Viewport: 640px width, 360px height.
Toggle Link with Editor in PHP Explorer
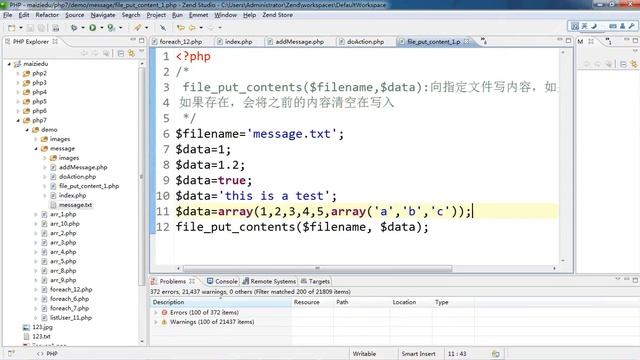click(131, 53)
